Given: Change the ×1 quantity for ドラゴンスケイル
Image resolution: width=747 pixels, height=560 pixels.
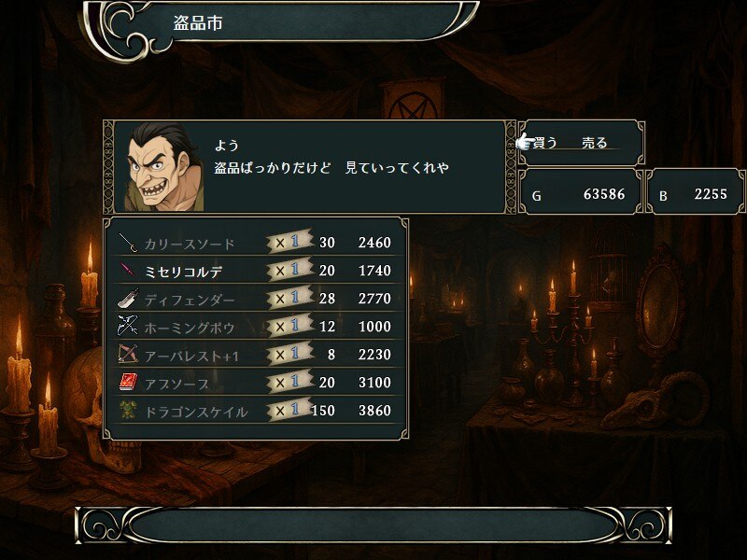Looking at the screenshot, I should (x=289, y=410).
